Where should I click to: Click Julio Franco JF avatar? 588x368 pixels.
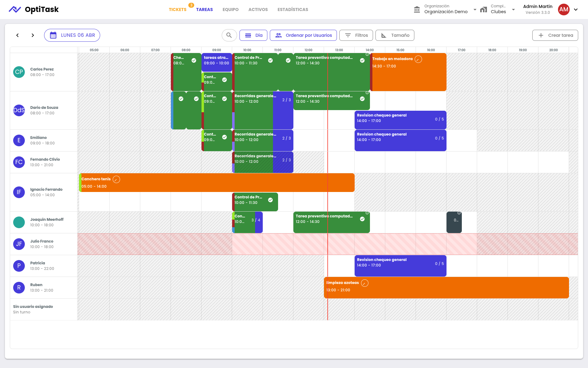click(x=19, y=244)
